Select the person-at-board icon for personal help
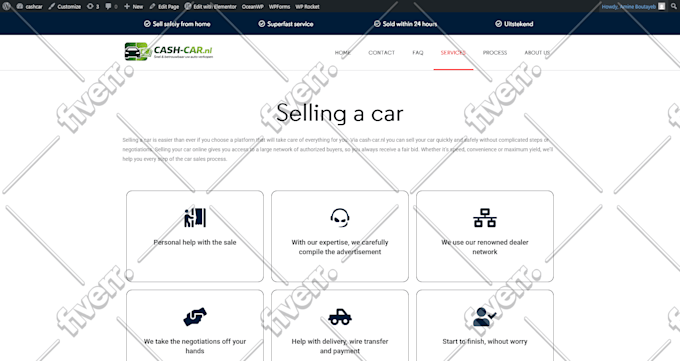Viewport: 680px width, 361px height. click(195, 217)
